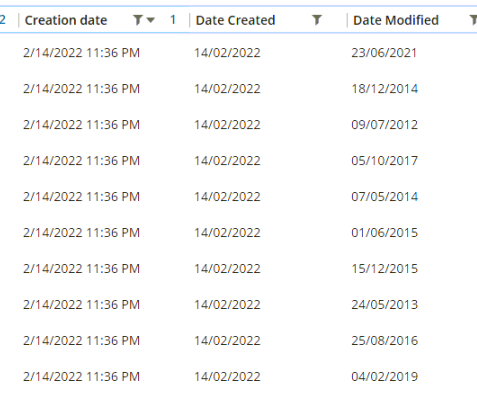This screenshot has height=397, width=477.
Task: Click the Creation date column header
Action: (66, 20)
